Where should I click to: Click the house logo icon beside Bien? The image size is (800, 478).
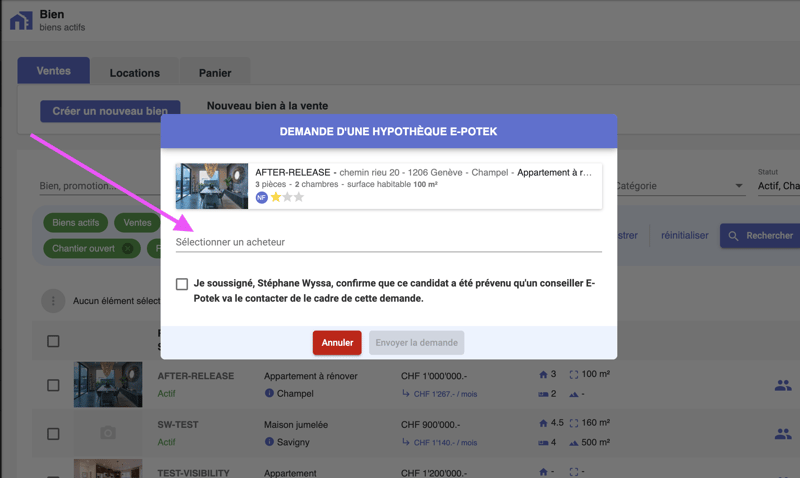21,20
